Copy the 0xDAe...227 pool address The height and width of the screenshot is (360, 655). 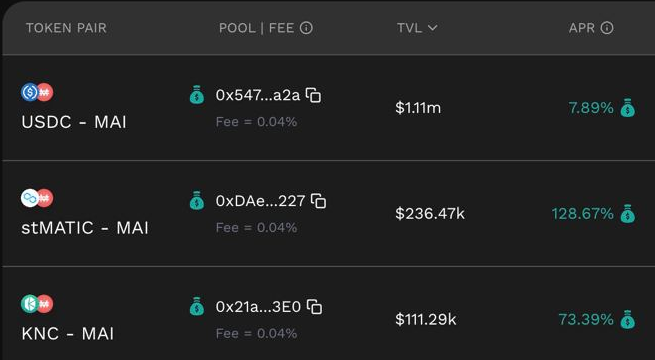click(318, 201)
